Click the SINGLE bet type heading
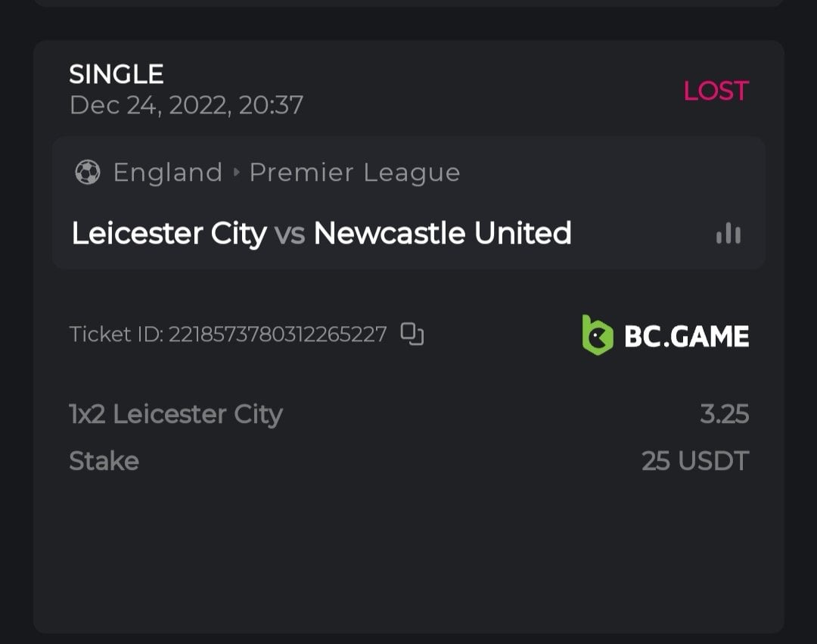The width and height of the screenshot is (817, 644). point(116,74)
